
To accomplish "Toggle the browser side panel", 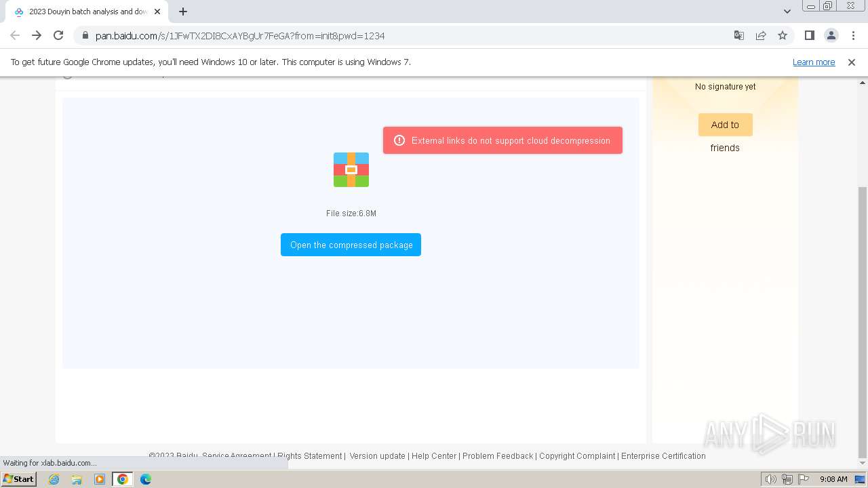I will 810,36.
